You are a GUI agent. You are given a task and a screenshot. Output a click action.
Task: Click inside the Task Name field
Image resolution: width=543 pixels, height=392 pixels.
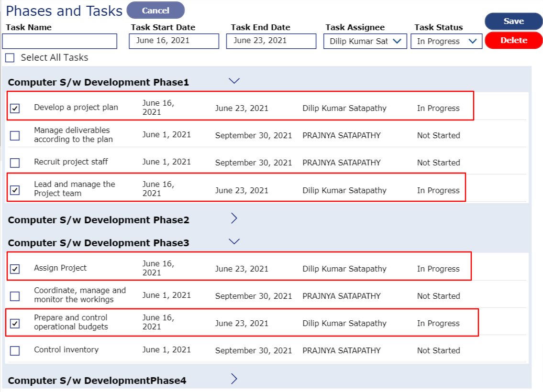click(59, 41)
